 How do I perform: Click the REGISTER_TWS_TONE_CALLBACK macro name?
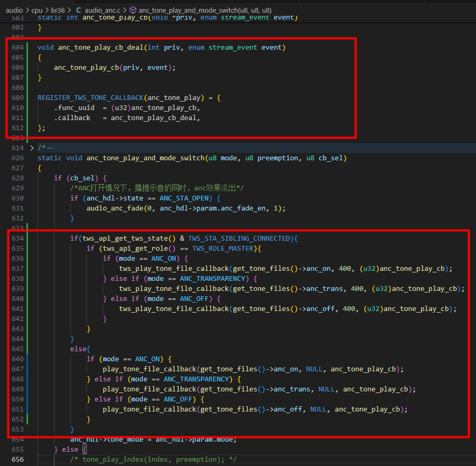[90, 98]
